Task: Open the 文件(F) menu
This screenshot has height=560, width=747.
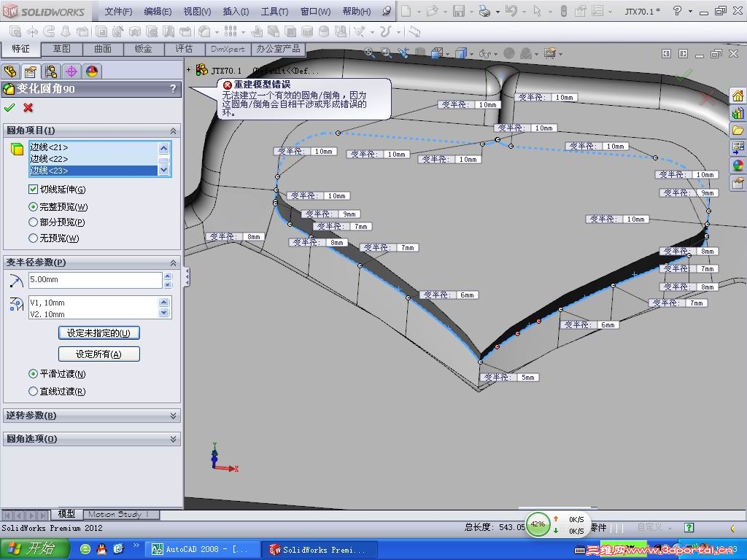Action: (118, 12)
